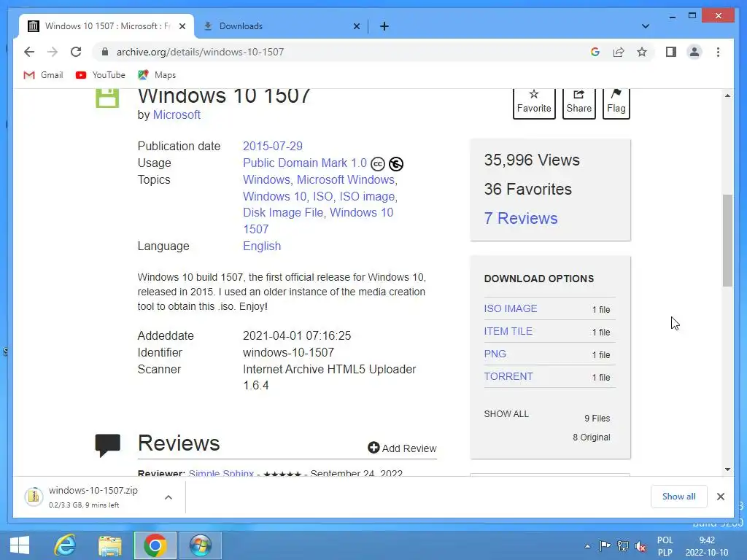Screen dimensions: 747x560
Task: Click the Creative Commons icon
Action: click(x=378, y=164)
